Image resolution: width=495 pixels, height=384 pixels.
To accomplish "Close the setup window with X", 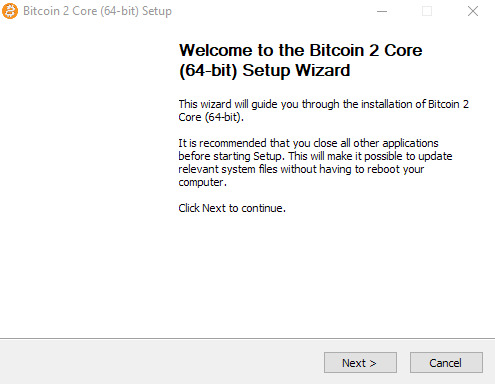I will pyautogui.click(x=473, y=11).
